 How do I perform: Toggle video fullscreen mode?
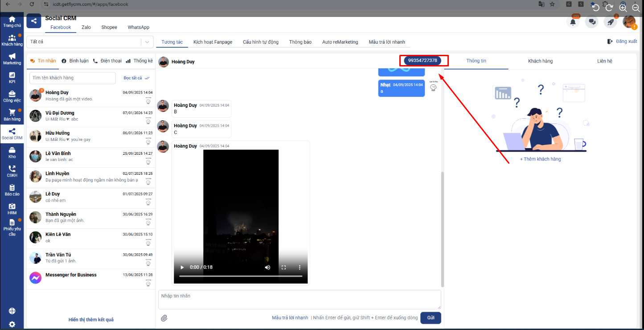283,267
